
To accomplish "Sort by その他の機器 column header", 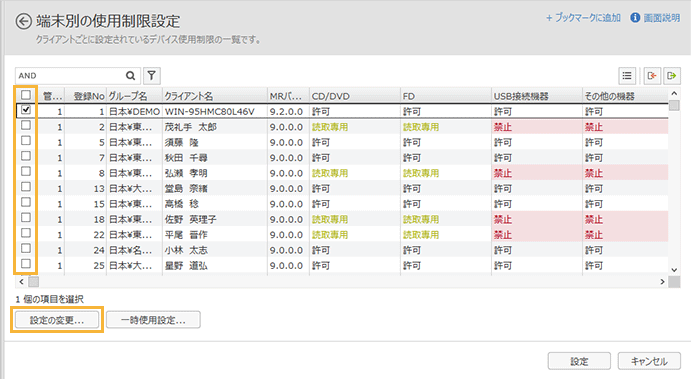I will (x=625, y=96).
